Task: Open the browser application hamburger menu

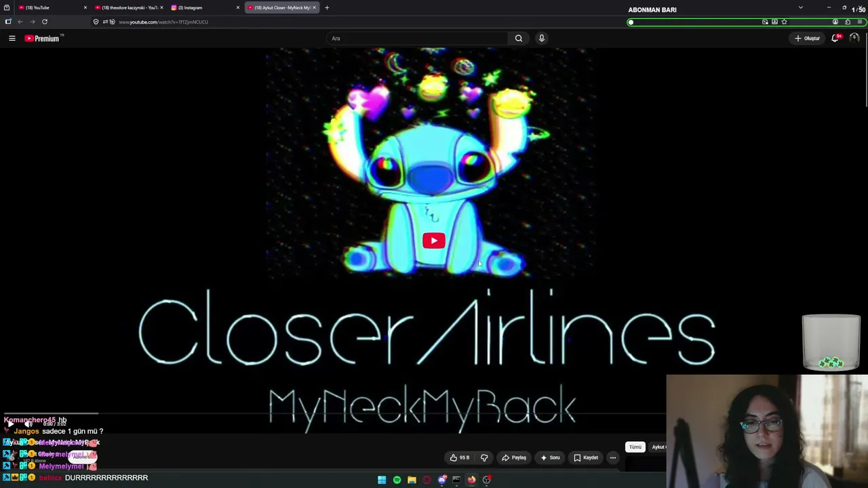Action: click(860, 22)
